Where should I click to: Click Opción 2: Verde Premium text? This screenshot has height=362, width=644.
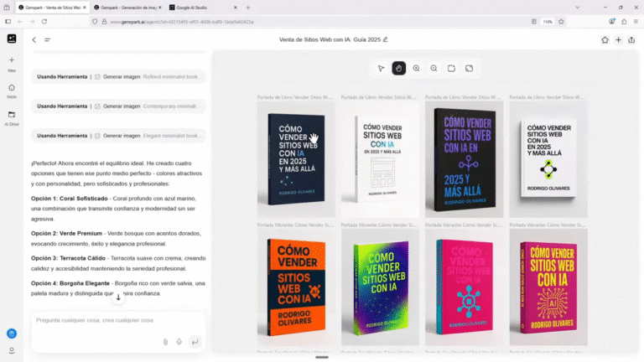pyautogui.click(x=66, y=233)
